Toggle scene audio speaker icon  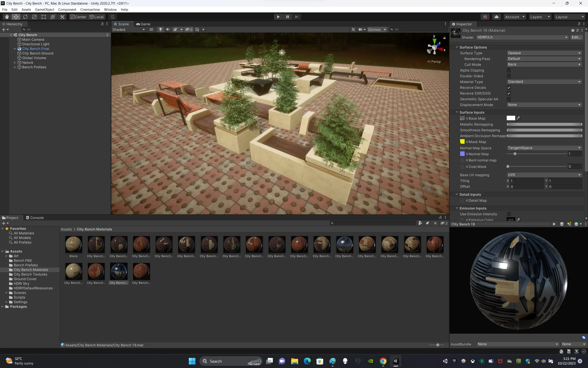(168, 29)
